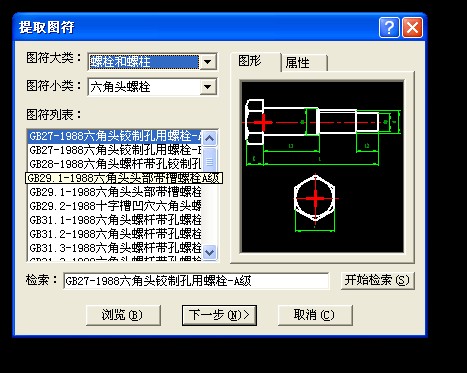The image size is (467, 373).
Task: Select GB31.3-1988六角头螺杆带孔螺栓 list row
Action: click(115, 248)
